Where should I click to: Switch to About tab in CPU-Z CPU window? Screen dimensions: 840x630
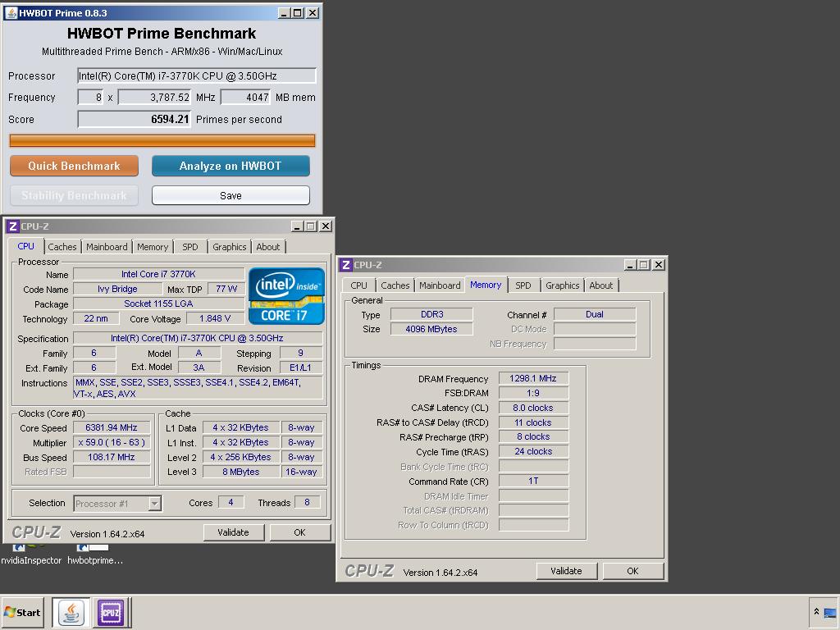268,247
